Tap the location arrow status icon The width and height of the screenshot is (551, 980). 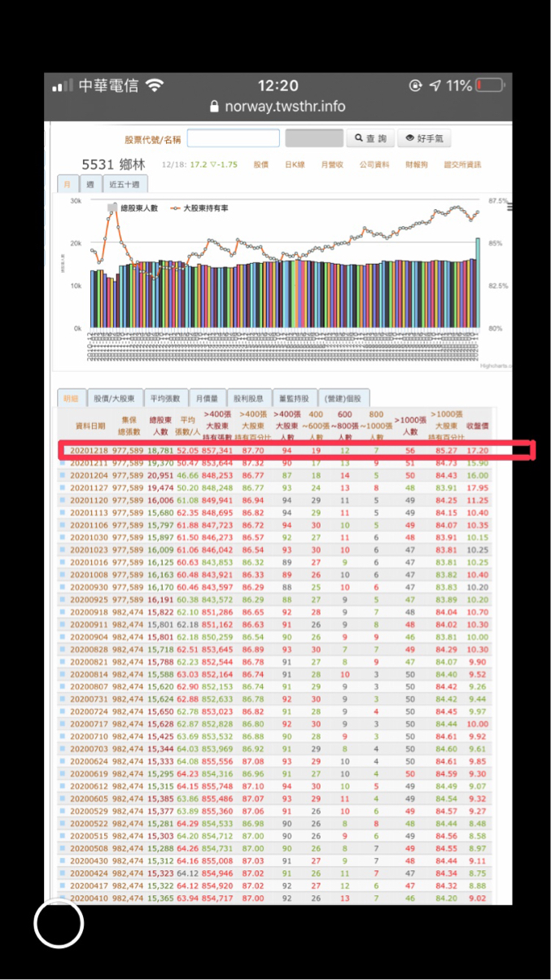point(435,85)
